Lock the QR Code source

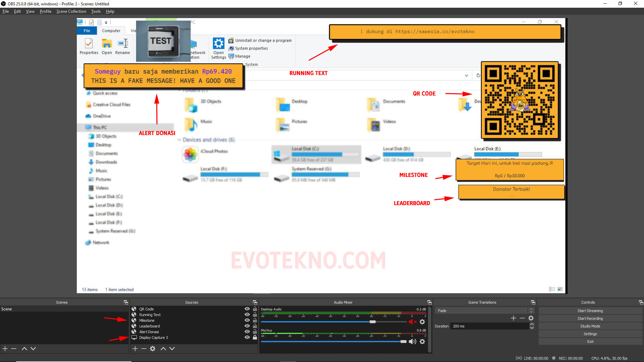[255, 309]
